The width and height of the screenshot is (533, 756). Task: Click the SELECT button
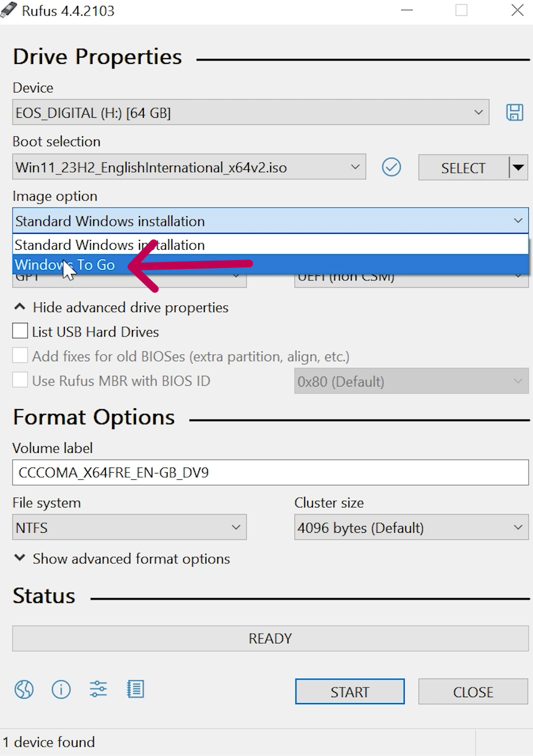coord(463,168)
